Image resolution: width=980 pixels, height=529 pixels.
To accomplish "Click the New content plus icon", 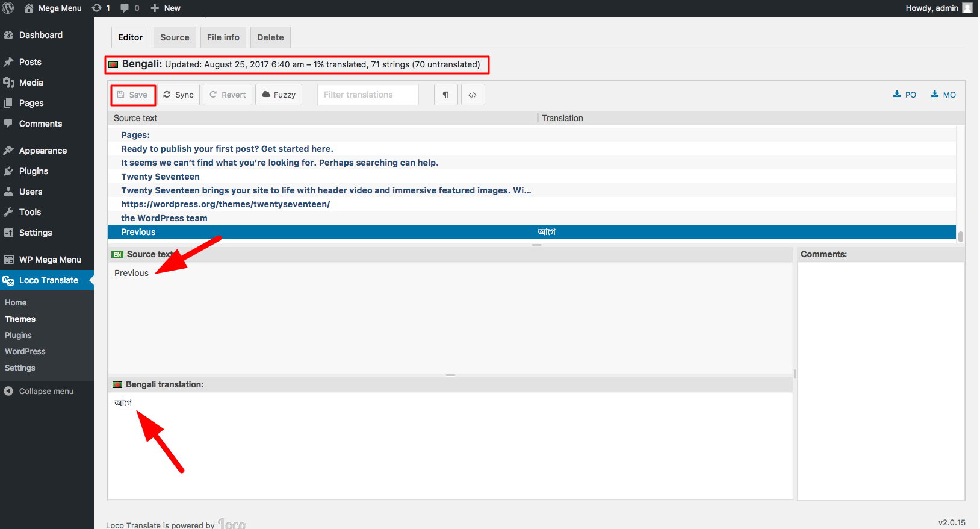I will [x=155, y=8].
